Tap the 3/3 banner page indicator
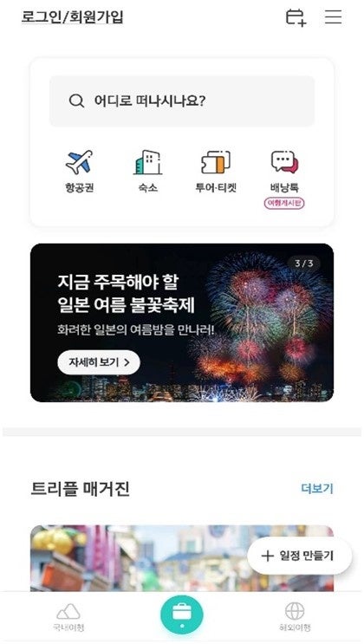This screenshot has height=644, width=364. pyautogui.click(x=303, y=263)
